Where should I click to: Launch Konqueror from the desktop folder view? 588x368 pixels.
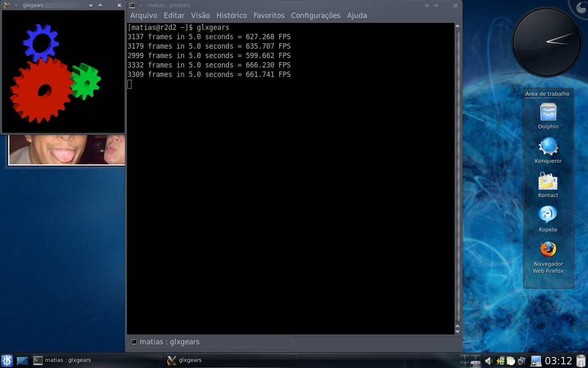coord(548,147)
